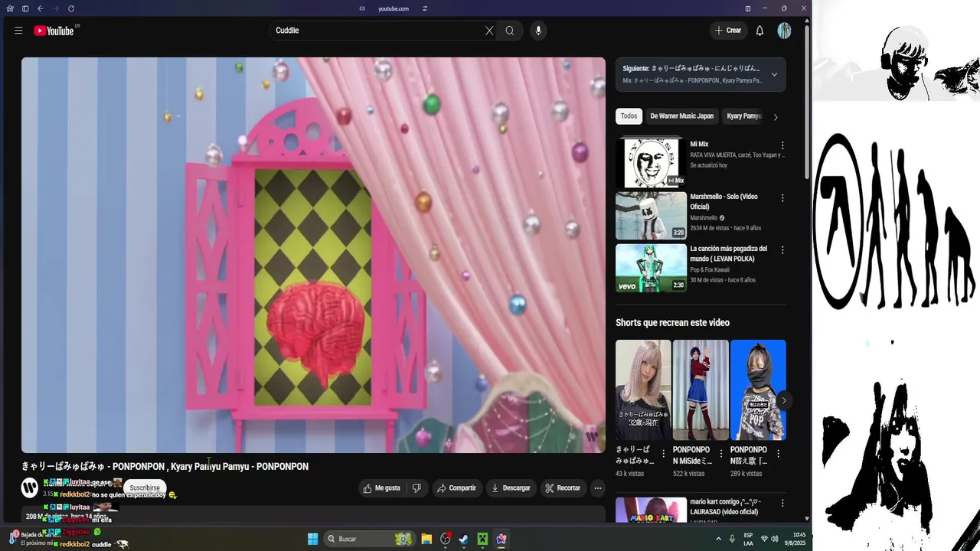
Task: Open the Windows Start button
Action: click(x=313, y=539)
